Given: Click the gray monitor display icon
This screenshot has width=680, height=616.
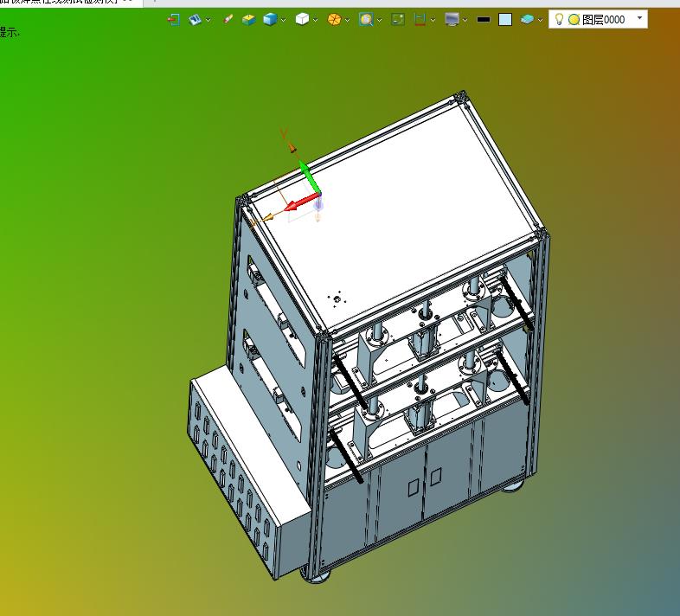Looking at the screenshot, I should [452, 20].
